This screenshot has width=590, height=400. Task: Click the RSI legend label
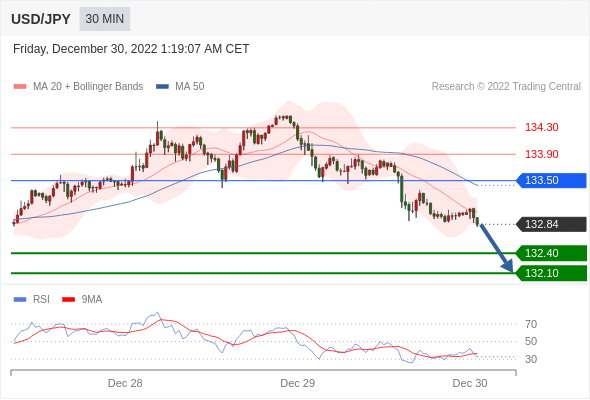pos(41,300)
